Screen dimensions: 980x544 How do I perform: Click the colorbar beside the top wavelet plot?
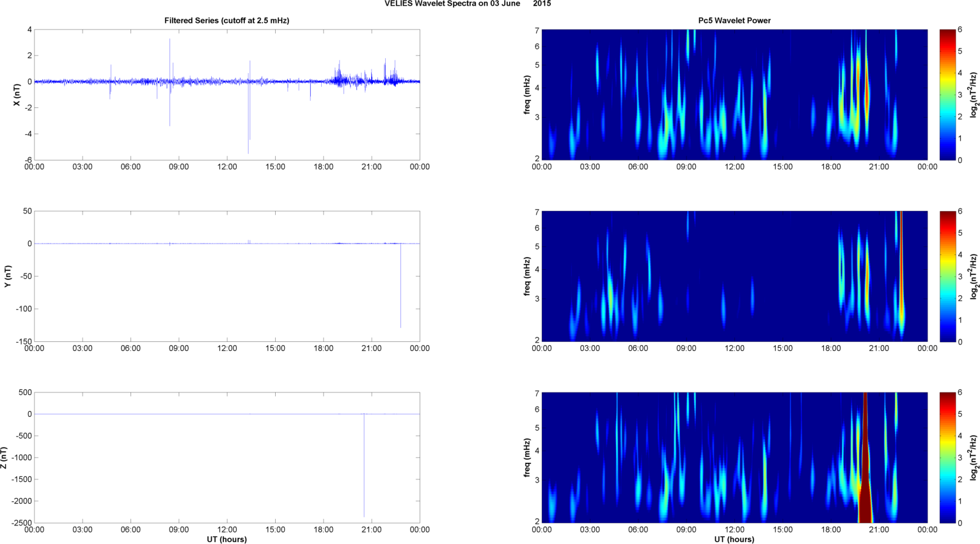(x=947, y=95)
